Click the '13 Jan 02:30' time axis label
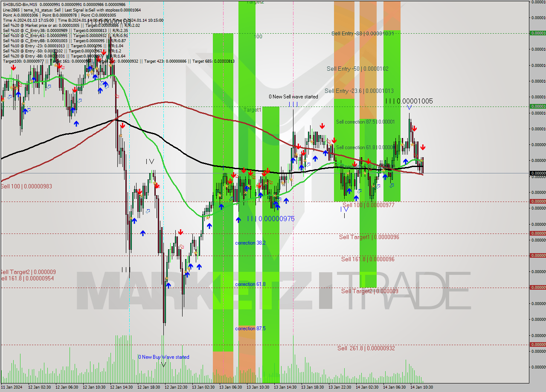The height and width of the screenshot is (392, 546). pyautogui.click(x=203, y=387)
